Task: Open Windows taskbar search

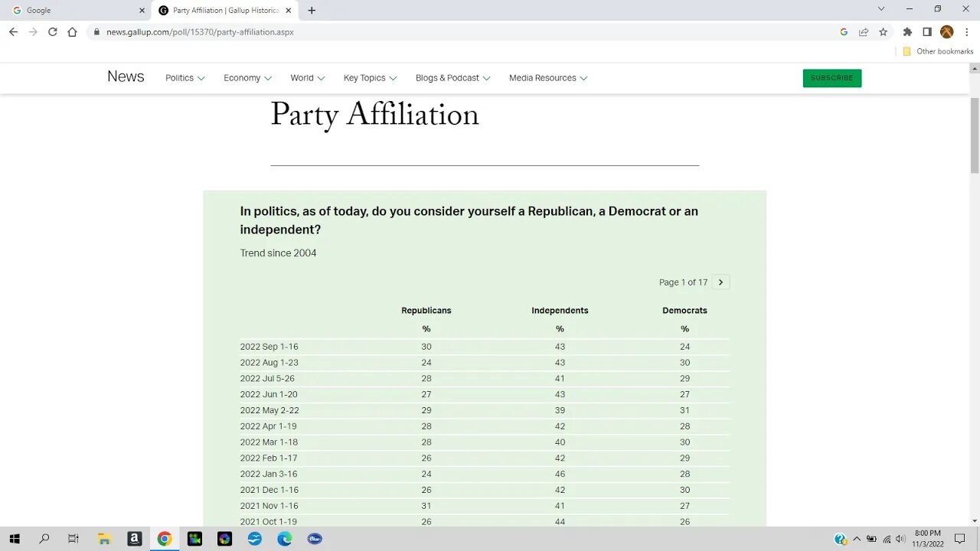Action: tap(44, 539)
